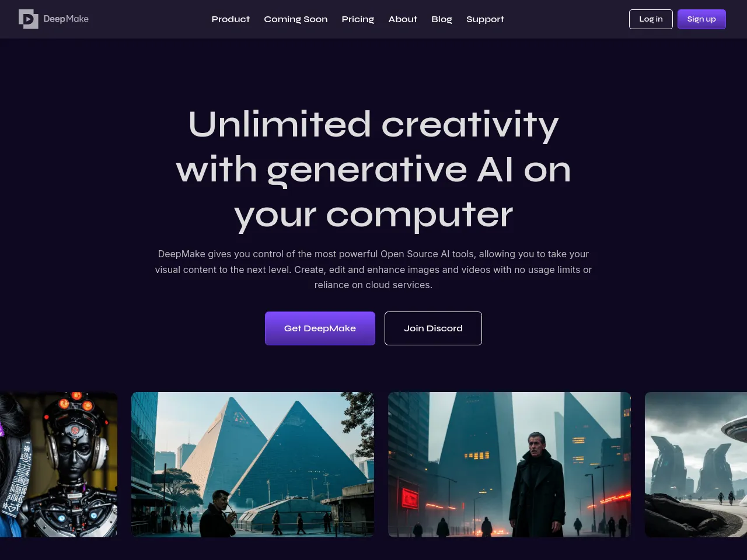Image resolution: width=747 pixels, height=560 pixels.
Task: Click the DeepMake logo icon
Action: 28,19
